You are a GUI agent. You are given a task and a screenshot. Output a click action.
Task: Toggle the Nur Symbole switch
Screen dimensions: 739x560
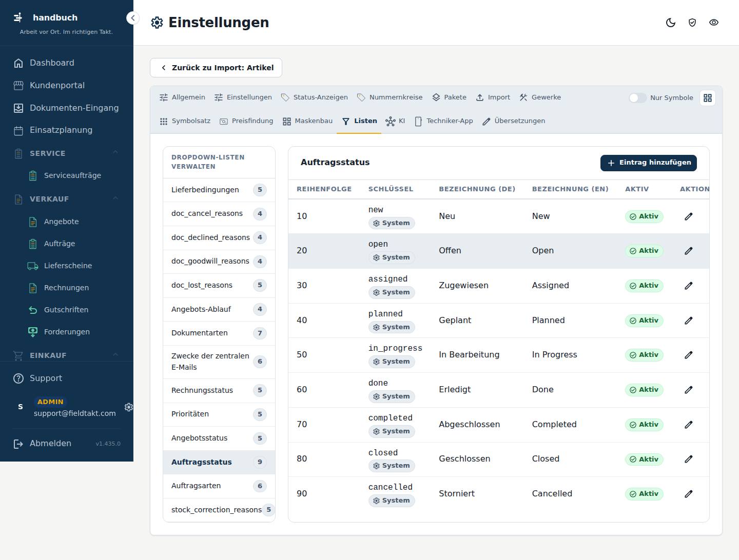click(637, 98)
